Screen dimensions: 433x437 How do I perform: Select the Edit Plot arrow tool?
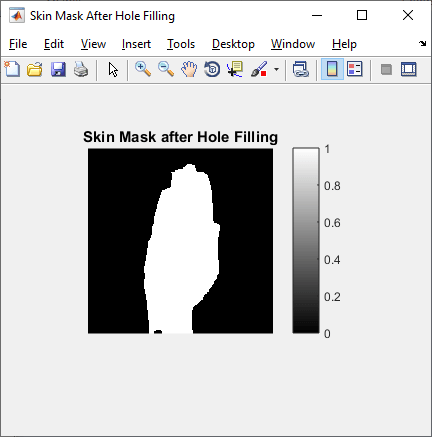tap(113, 69)
